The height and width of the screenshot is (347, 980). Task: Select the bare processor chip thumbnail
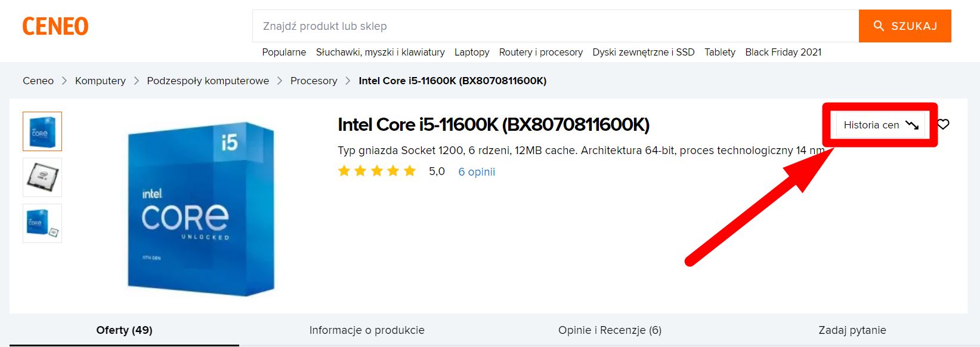pos(42,177)
